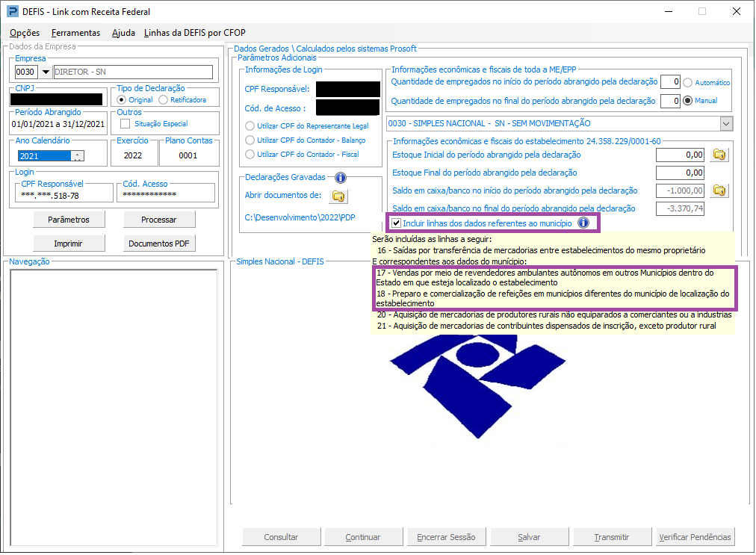Open the Ferramentas menu
Viewport: 756px width, 555px height.
click(x=75, y=33)
